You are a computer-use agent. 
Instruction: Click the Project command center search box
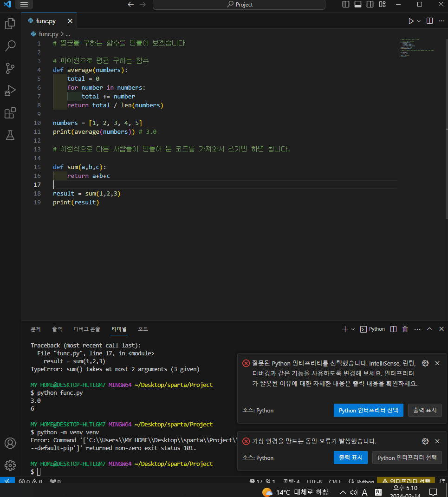239,5
